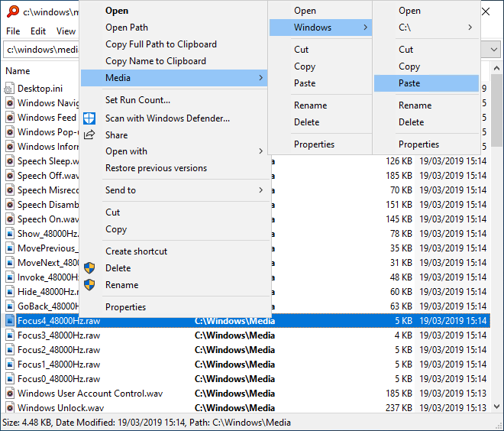Open the View menu
Screen dimensions: 504x431
(x=66, y=31)
